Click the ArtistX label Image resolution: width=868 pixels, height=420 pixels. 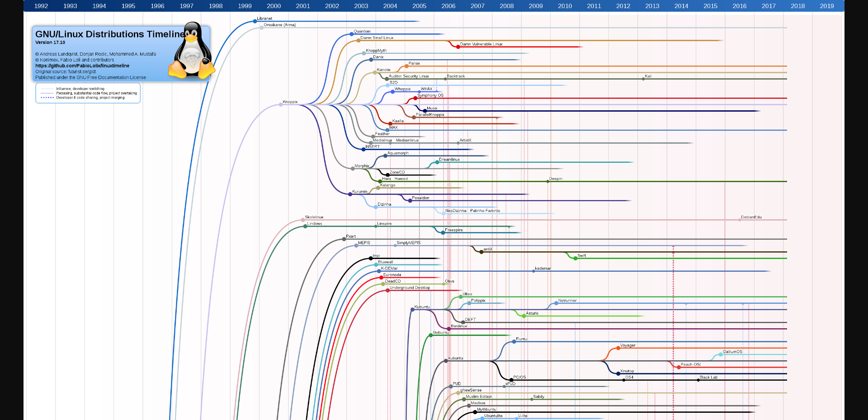[x=465, y=140]
